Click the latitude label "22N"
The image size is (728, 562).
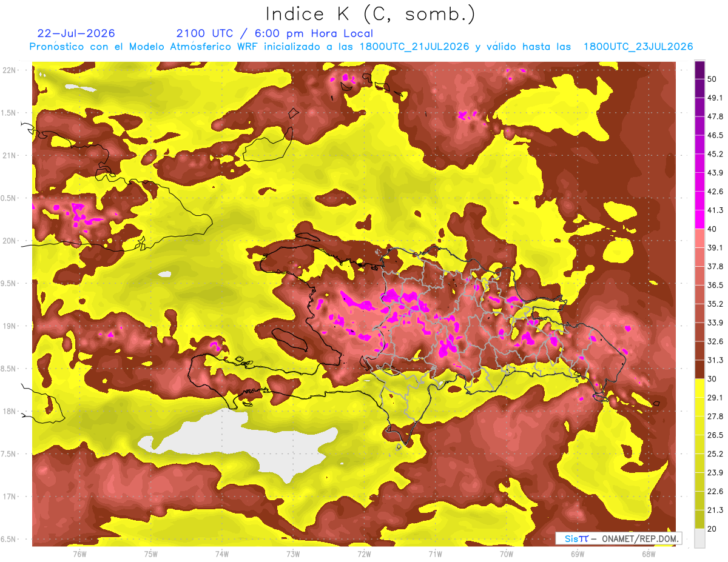(x=10, y=70)
